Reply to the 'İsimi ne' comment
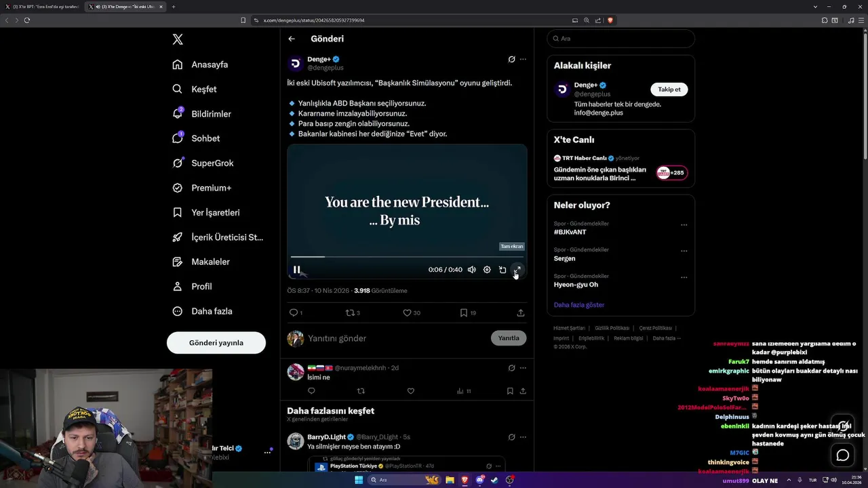This screenshot has width=868, height=488. pos(311,391)
